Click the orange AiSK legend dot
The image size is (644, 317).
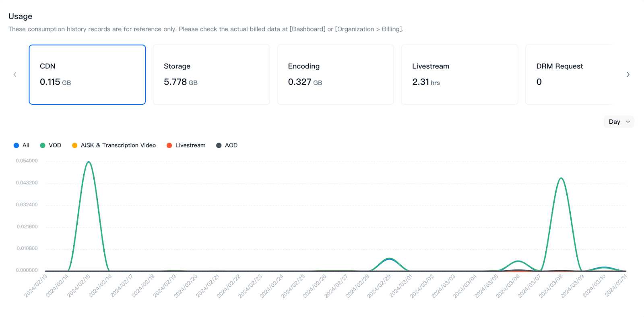(74, 145)
